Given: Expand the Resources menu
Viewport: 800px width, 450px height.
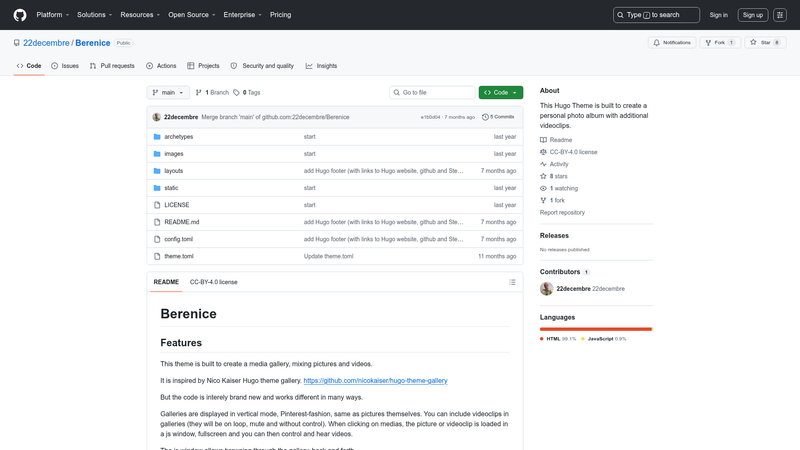Looking at the screenshot, I should click(x=140, y=15).
